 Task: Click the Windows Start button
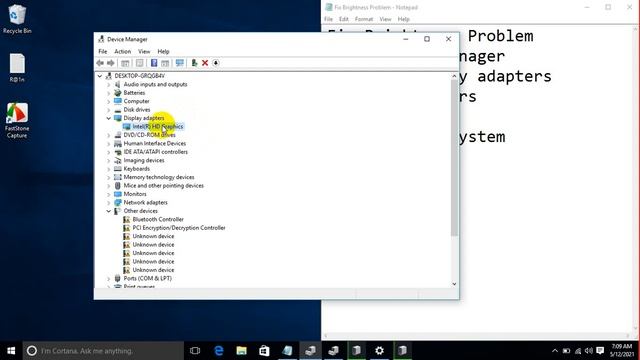coord(11,351)
